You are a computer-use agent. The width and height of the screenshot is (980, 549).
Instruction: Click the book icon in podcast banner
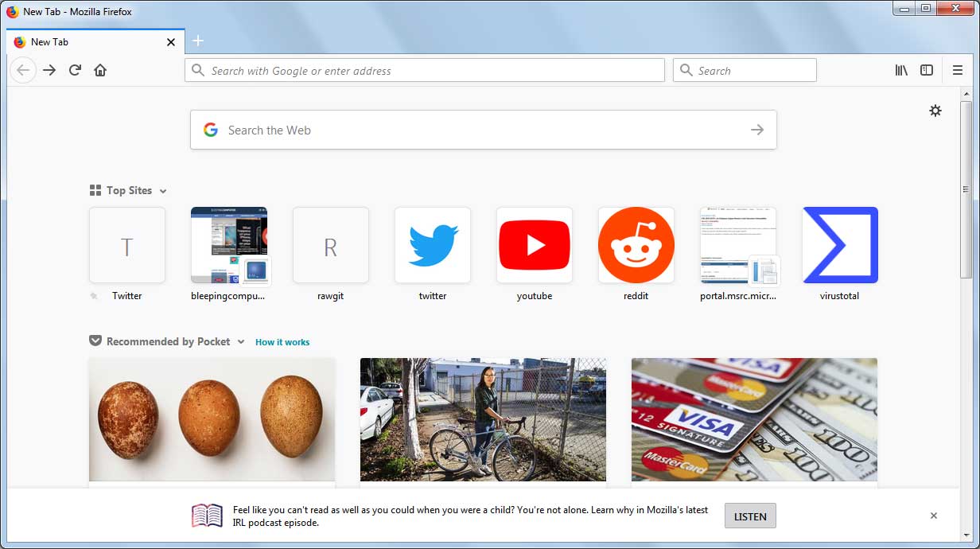coord(208,516)
